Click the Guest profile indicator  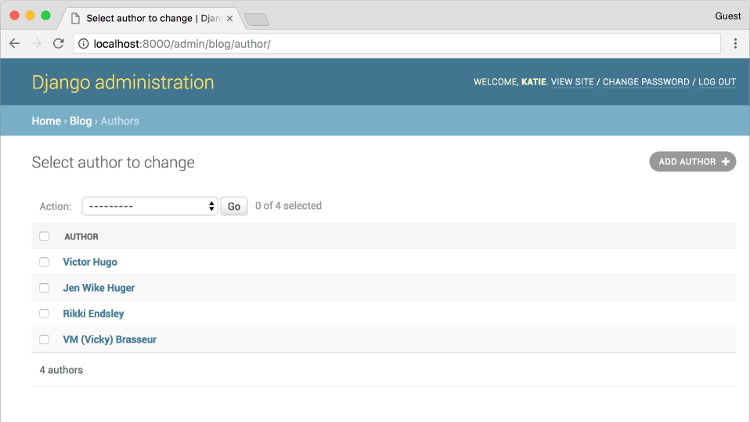727,17
